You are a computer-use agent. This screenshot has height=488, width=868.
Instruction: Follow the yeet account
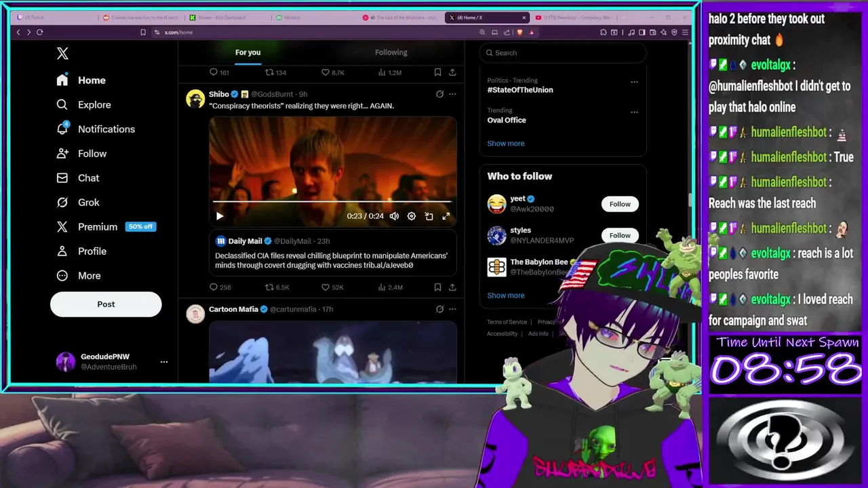(x=620, y=204)
